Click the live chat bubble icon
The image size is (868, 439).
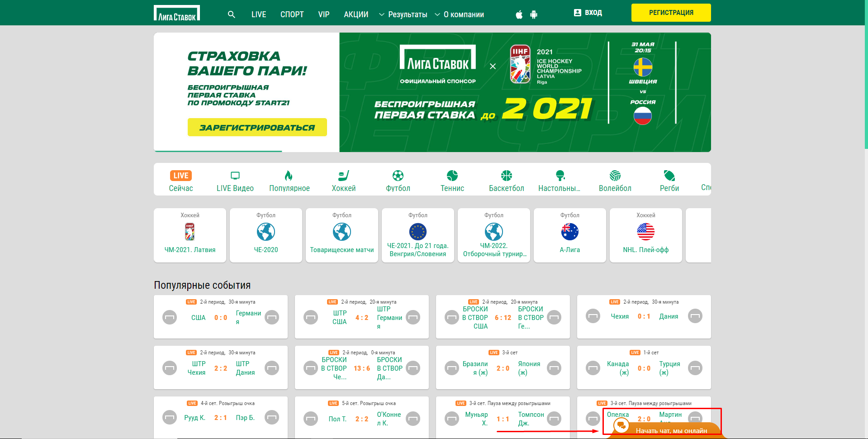(621, 425)
